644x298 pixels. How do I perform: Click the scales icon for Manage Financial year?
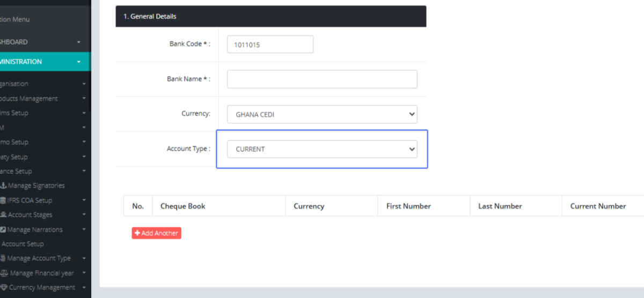coord(4,273)
